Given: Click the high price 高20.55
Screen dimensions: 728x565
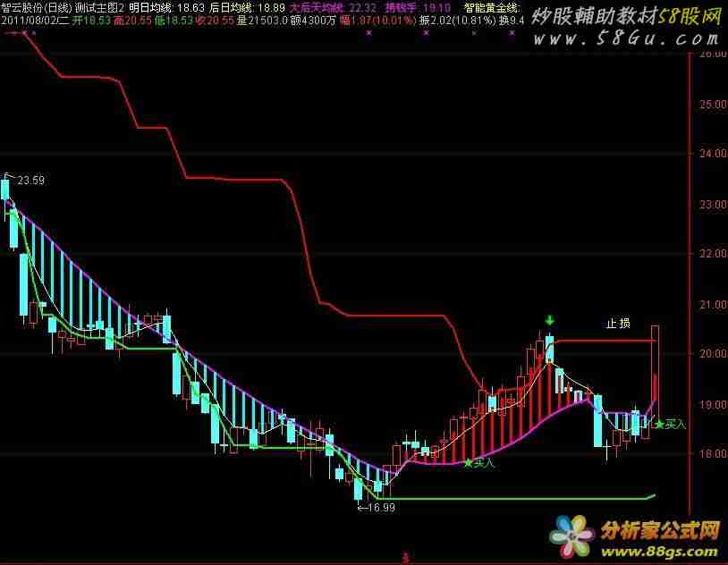Looking at the screenshot, I should tap(132, 21).
